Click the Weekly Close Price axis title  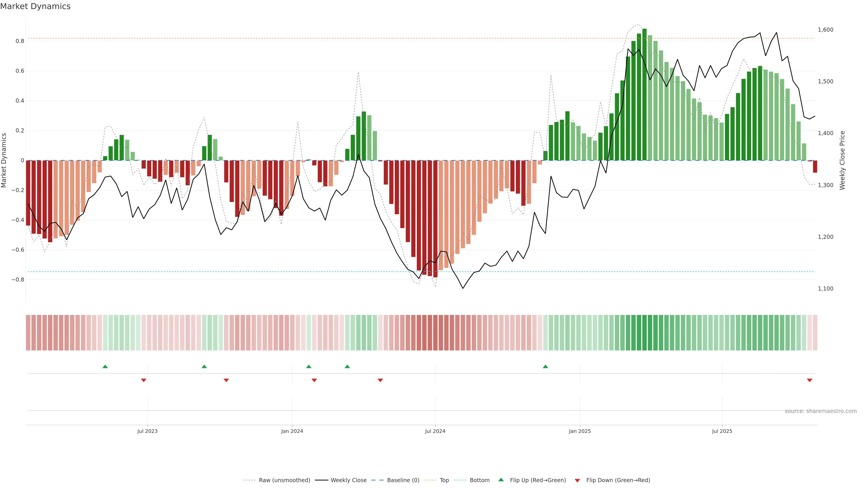842,160
